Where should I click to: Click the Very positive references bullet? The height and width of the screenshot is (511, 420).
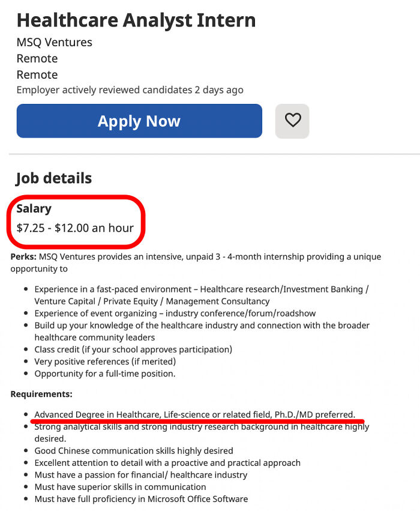105,361
